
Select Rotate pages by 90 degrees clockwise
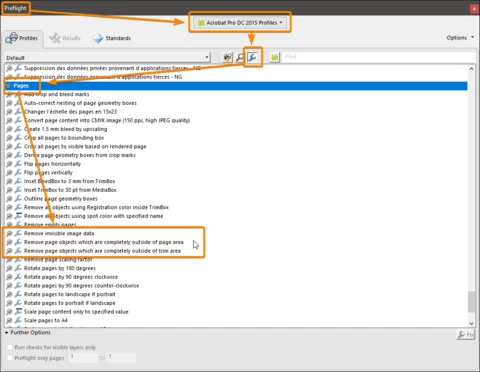(71, 277)
